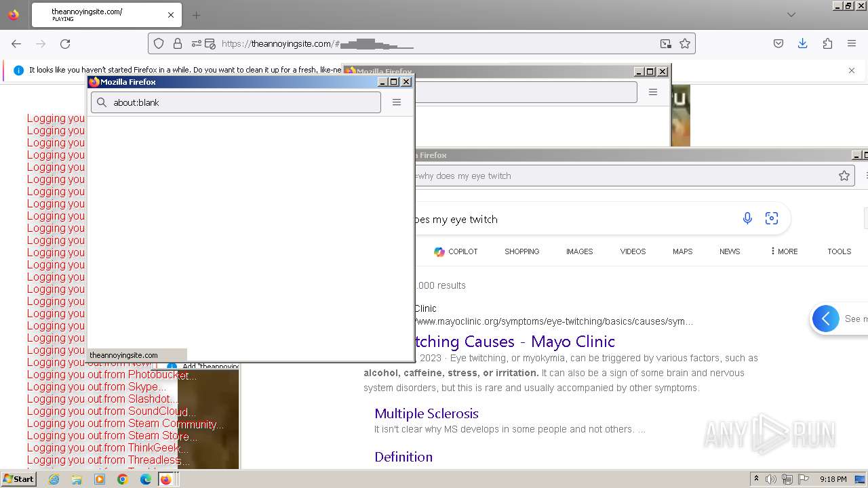Screen dimensions: 868x488
Task: Open Pocket save icon in toolbar
Action: pos(778,43)
